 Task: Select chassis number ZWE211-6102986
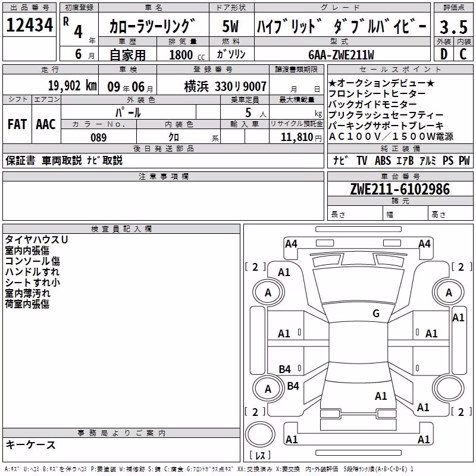click(x=400, y=189)
